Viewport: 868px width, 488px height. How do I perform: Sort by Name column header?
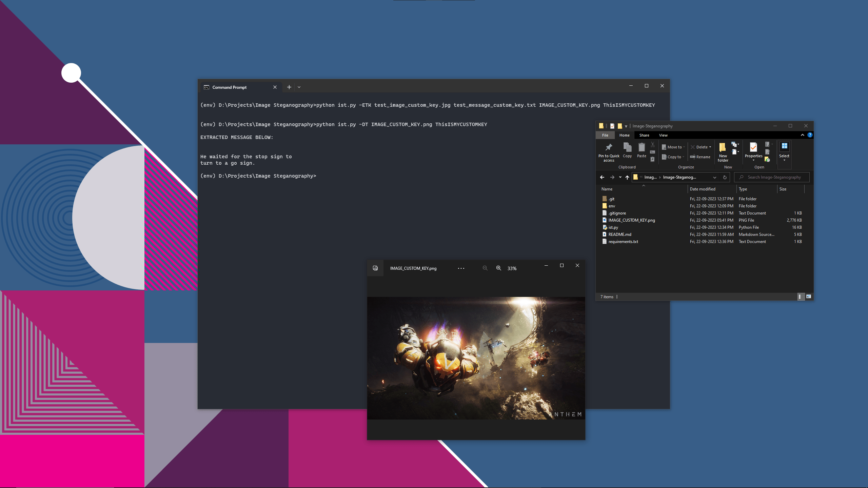tap(643, 189)
